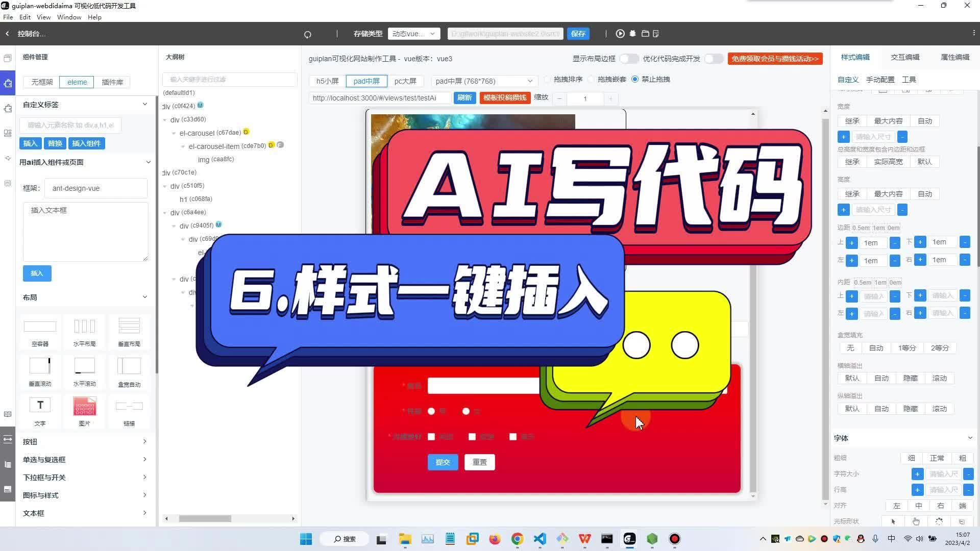Expand the 下拉框与开关 section

pyautogui.click(x=145, y=478)
